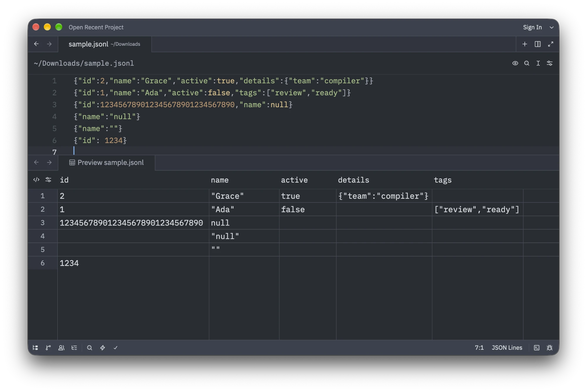587x392 pixels.
Task: Open the terminal panel icon
Action: (x=537, y=348)
